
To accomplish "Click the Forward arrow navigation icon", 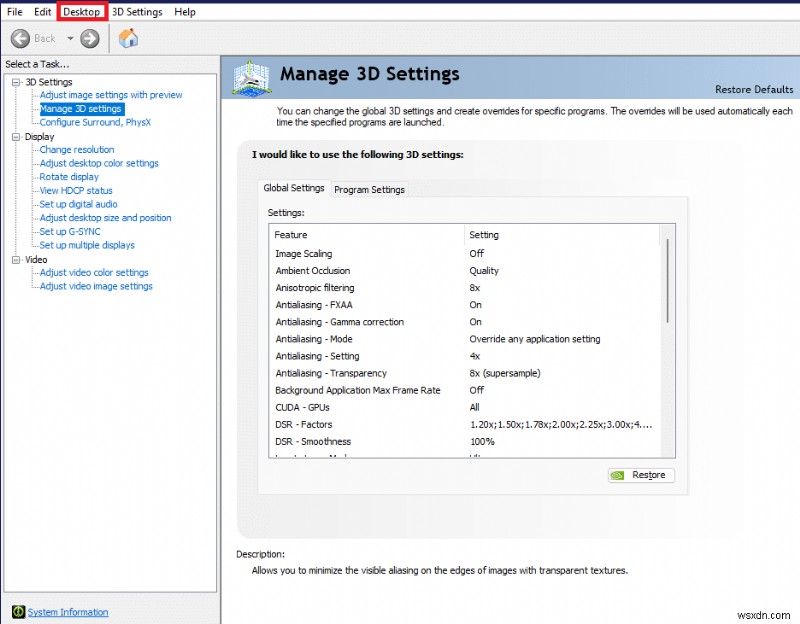I will click(x=90, y=38).
